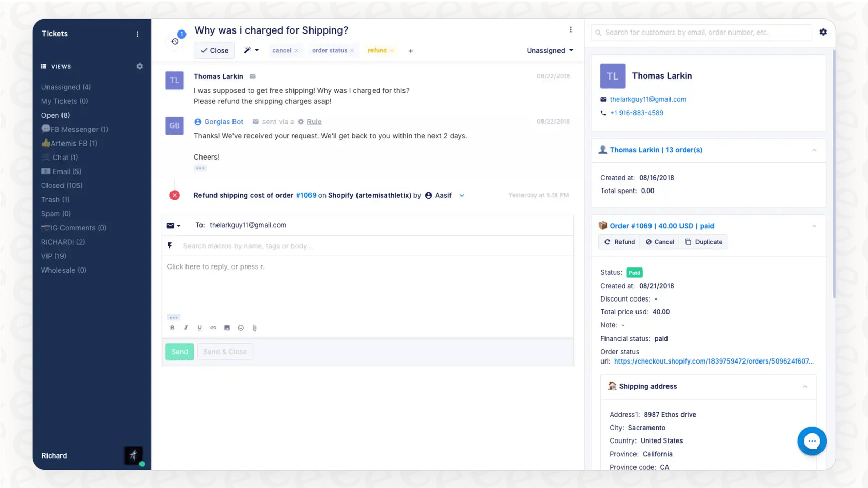Insert a hyperlink in the reply
Image resolution: width=868 pixels, height=488 pixels.
(x=213, y=328)
